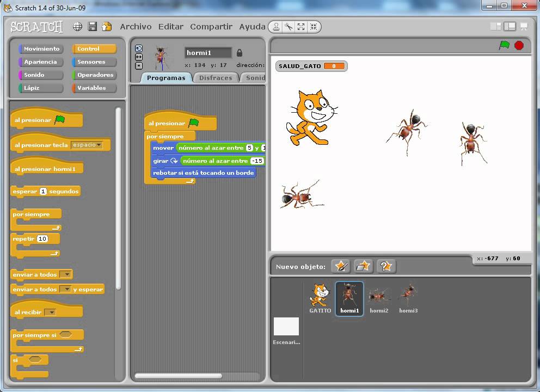Click the 'esperar 1 segundos' block
540x392 pixels.
click(x=46, y=191)
